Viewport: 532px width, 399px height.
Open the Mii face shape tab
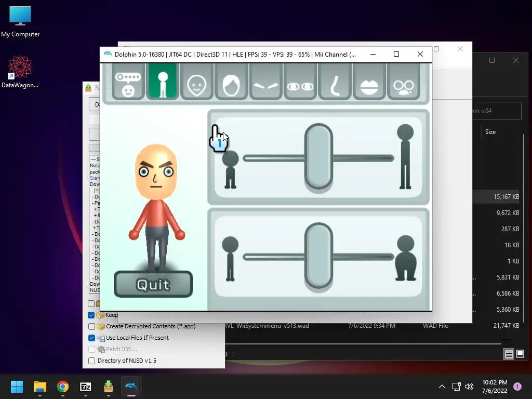pos(197,82)
